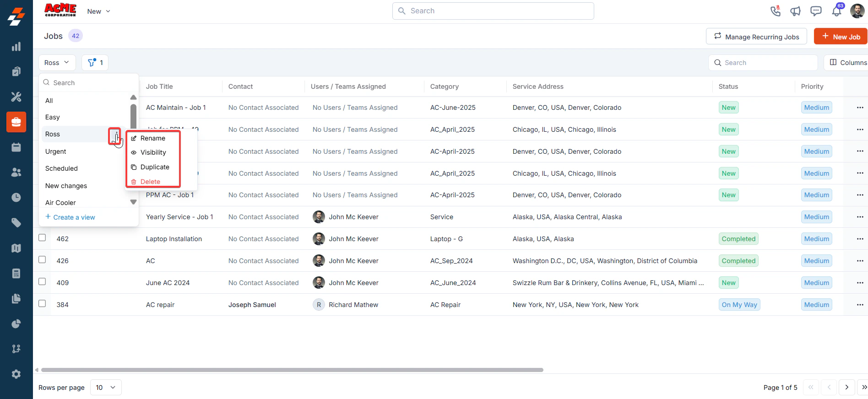Choose Rename from the view context menu
This screenshot has height=399, width=868.
[x=153, y=138]
